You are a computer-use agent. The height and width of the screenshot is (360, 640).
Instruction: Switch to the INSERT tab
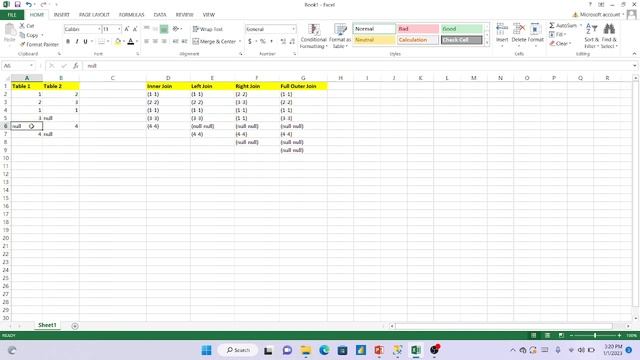click(x=62, y=15)
